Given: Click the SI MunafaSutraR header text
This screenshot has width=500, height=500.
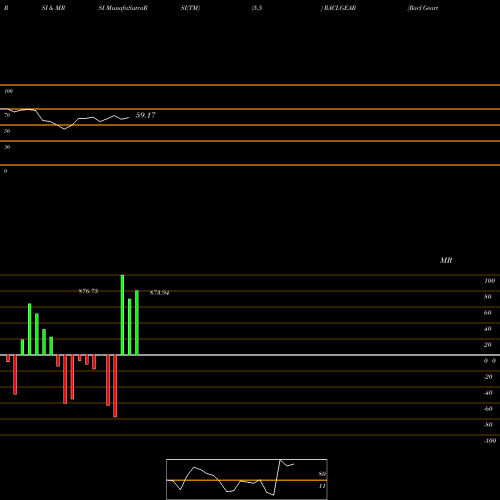Looking at the screenshot, I should point(123,8).
